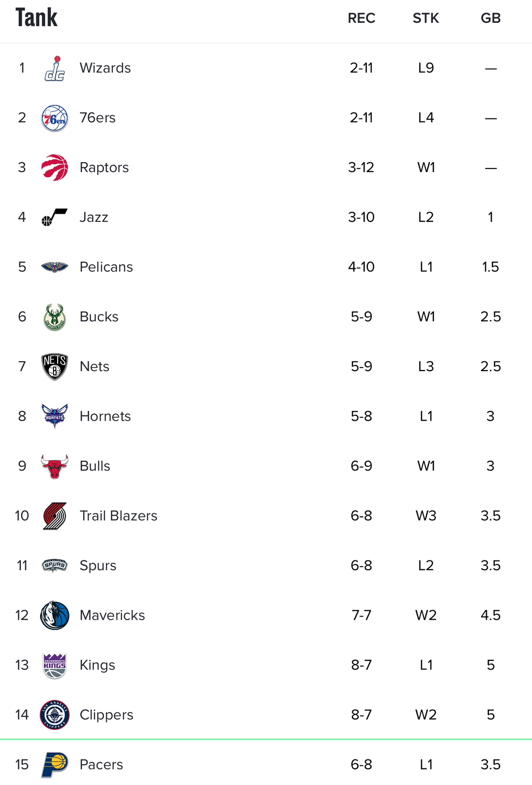Open the Kings team name link
This screenshot has height=785, width=532.
[97, 665]
